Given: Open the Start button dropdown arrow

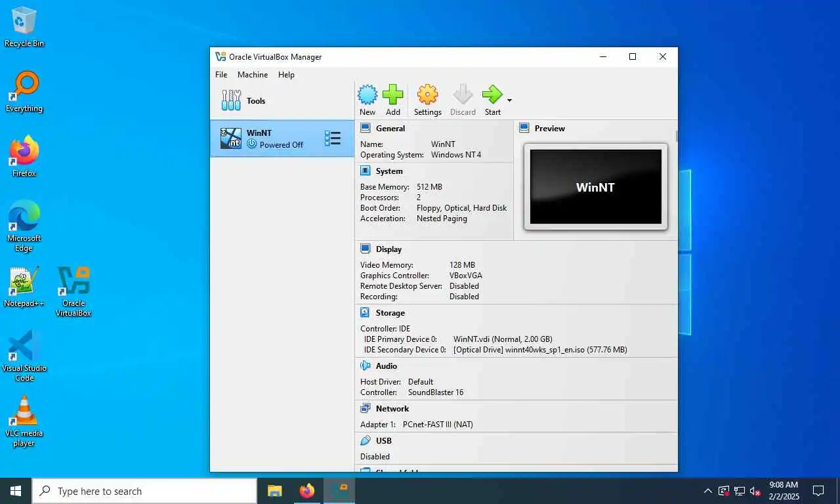Looking at the screenshot, I should coord(509,100).
